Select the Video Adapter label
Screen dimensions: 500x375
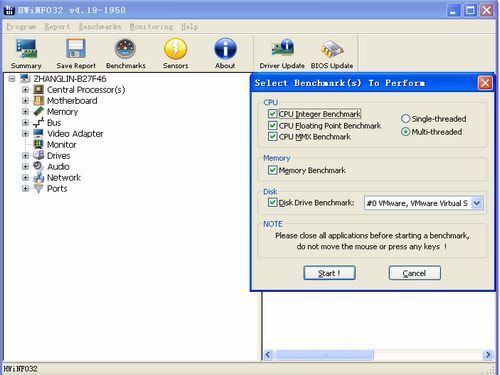tap(75, 134)
